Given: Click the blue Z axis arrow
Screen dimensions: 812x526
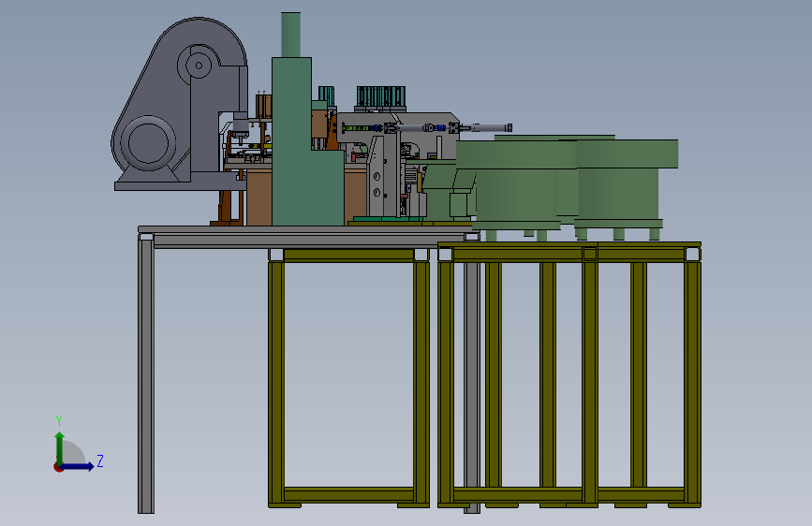Looking at the screenshot, I should coord(79,466).
